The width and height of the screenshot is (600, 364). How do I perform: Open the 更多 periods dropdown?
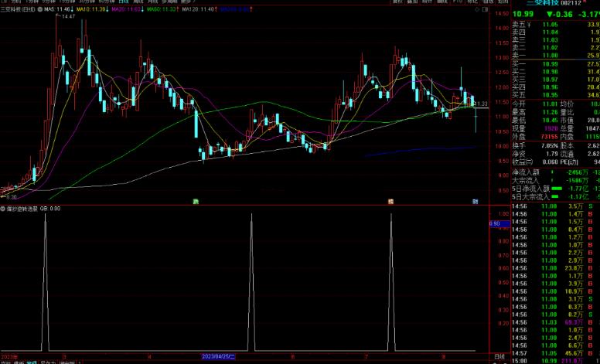coord(188,2)
